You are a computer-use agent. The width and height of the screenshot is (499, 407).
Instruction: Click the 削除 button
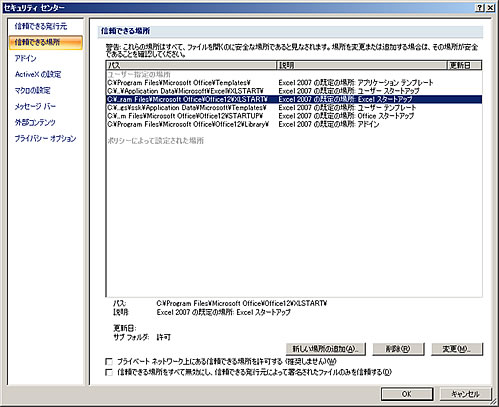pos(398,349)
